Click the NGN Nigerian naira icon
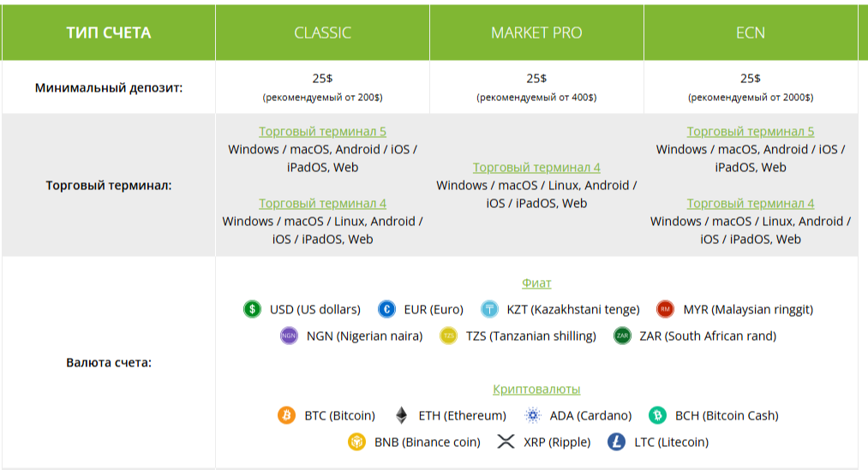 point(289,336)
